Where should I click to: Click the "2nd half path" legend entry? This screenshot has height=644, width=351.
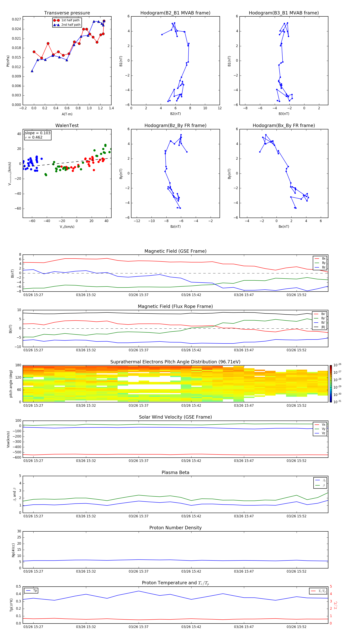tap(67, 25)
